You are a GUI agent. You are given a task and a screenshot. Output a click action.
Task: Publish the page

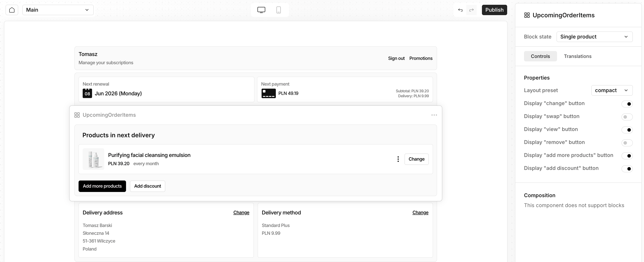click(494, 10)
